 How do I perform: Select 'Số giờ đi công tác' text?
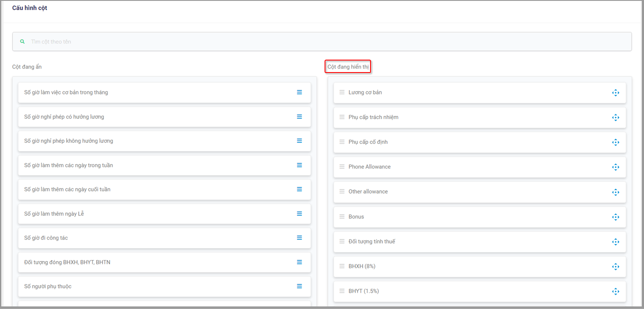[x=46, y=238]
